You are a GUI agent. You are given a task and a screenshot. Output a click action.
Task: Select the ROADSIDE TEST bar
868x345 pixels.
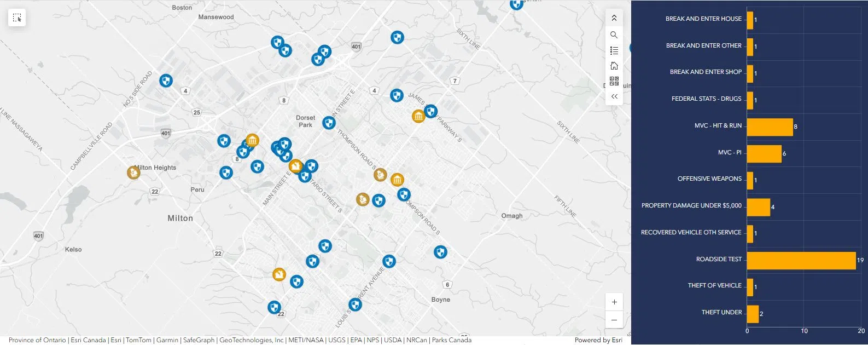coord(801,261)
